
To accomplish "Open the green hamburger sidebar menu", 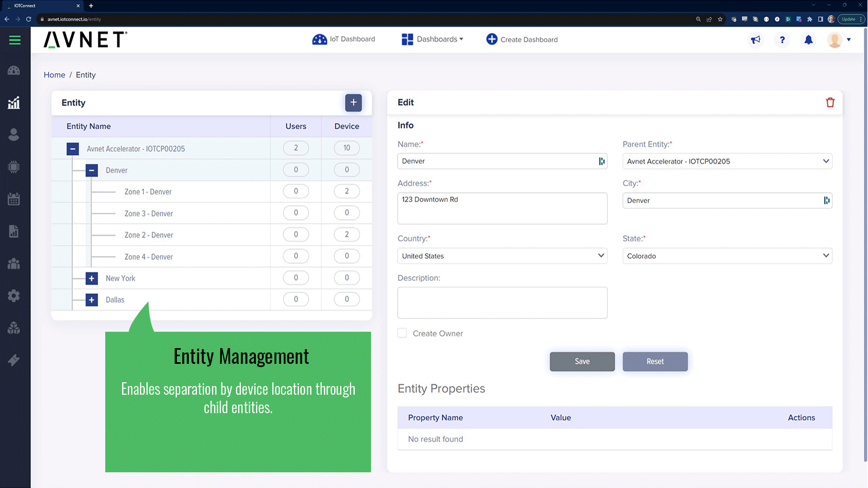I will (15, 40).
